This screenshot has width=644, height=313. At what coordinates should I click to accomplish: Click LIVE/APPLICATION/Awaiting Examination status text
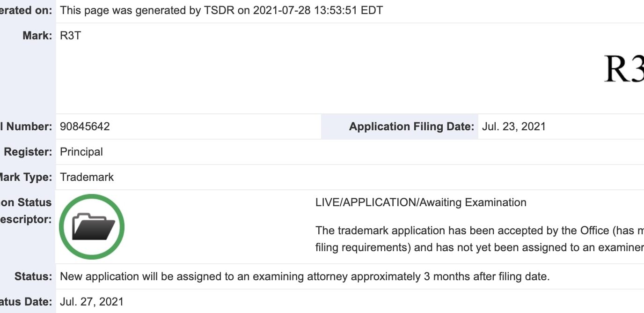[x=421, y=202]
